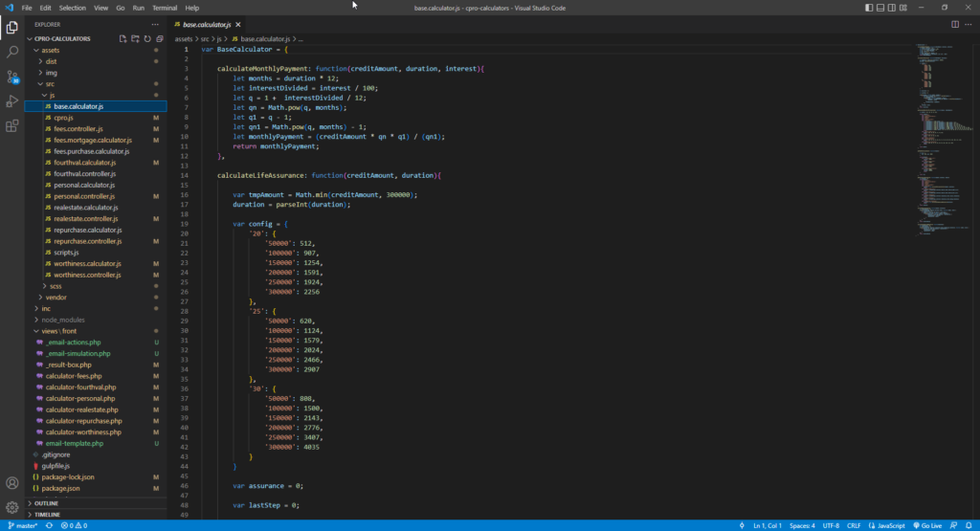Change file encoding UTF-8
980x531 pixels.
831,525
